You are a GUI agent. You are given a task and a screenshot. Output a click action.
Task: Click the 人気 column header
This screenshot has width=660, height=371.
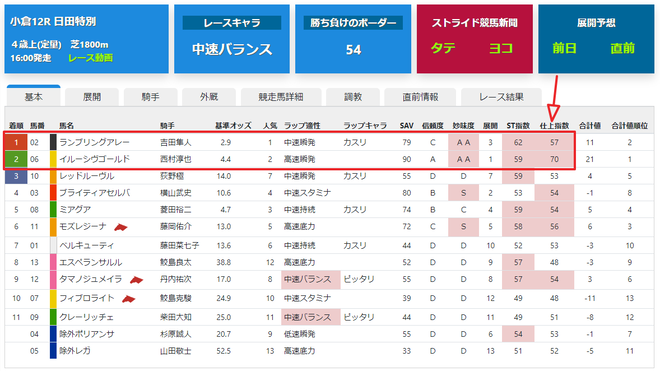point(270,125)
